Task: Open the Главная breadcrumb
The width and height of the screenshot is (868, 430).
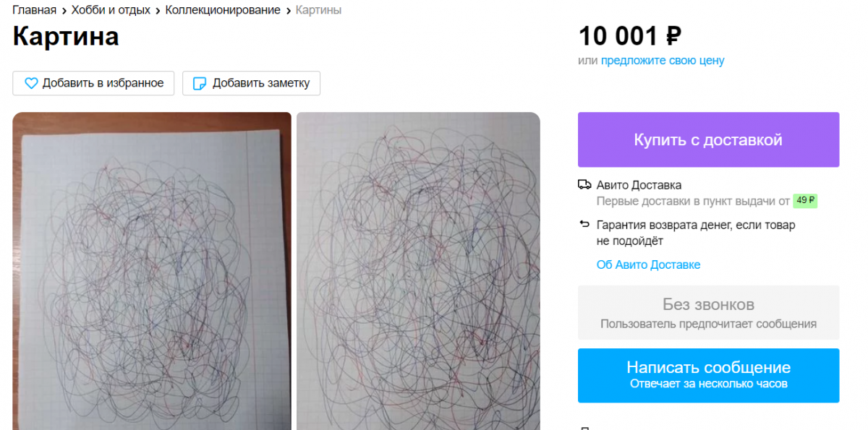Action: [34, 10]
